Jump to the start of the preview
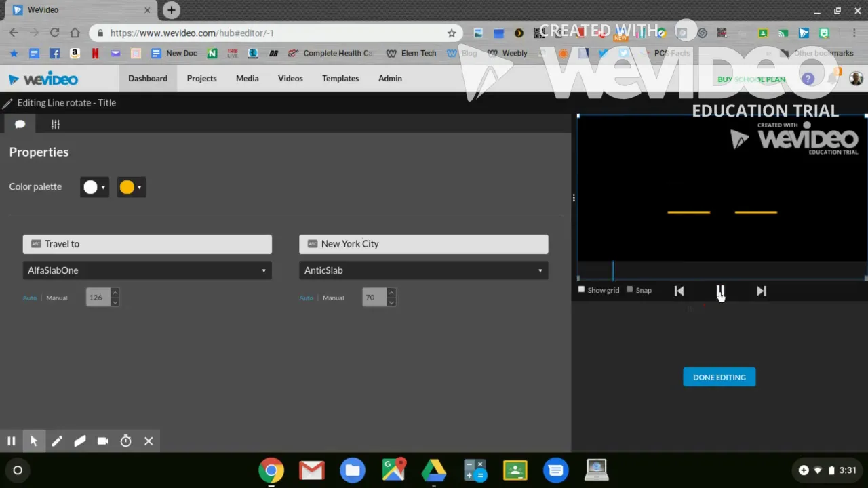The image size is (868, 488). point(679,291)
